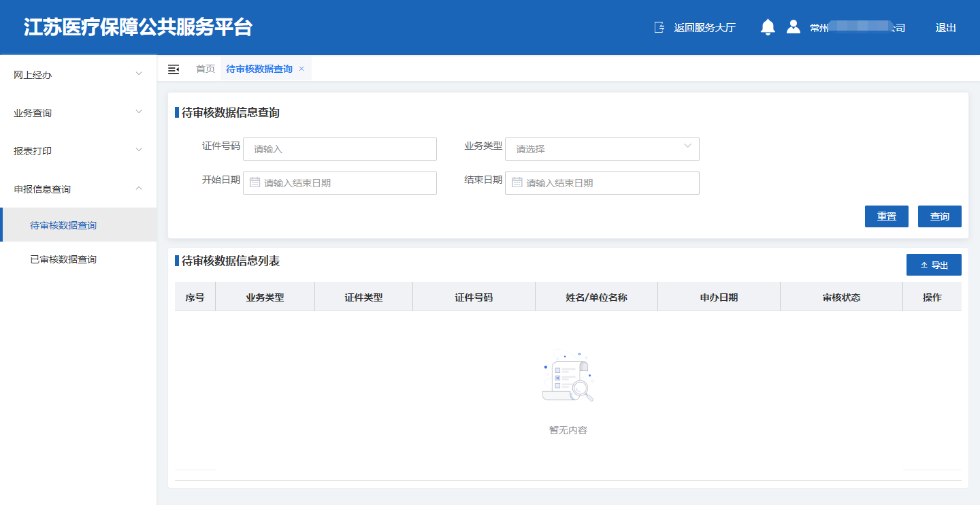980x505 pixels.
Task: Open the 业务类型 dropdown
Action: coord(602,149)
